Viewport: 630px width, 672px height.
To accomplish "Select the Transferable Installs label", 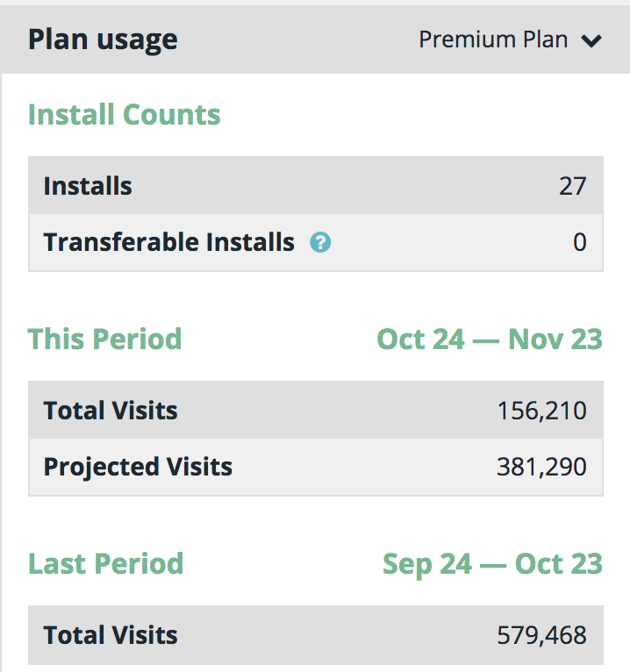I will (x=168, y=242).
